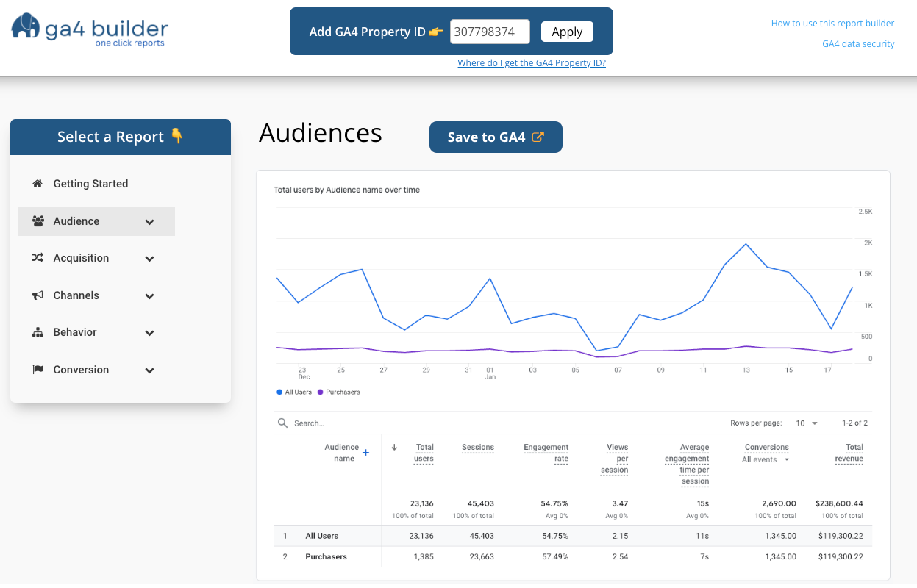Click the GA4 Property ID input field

[490, 32]
